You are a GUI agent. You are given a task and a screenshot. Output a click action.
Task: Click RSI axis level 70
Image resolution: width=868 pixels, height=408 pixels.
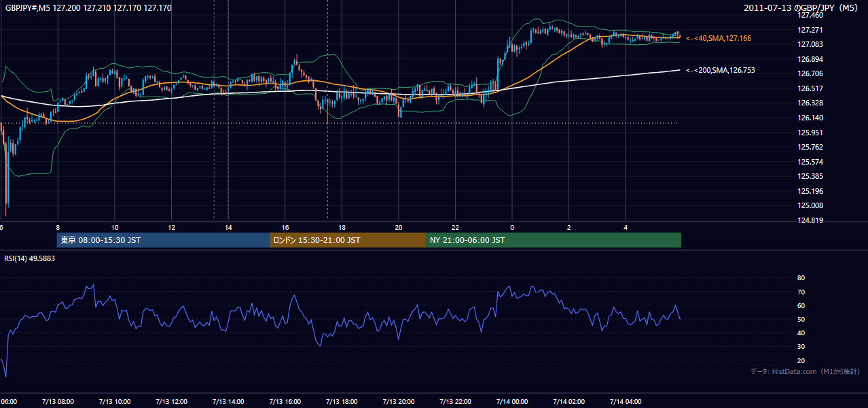801,292
